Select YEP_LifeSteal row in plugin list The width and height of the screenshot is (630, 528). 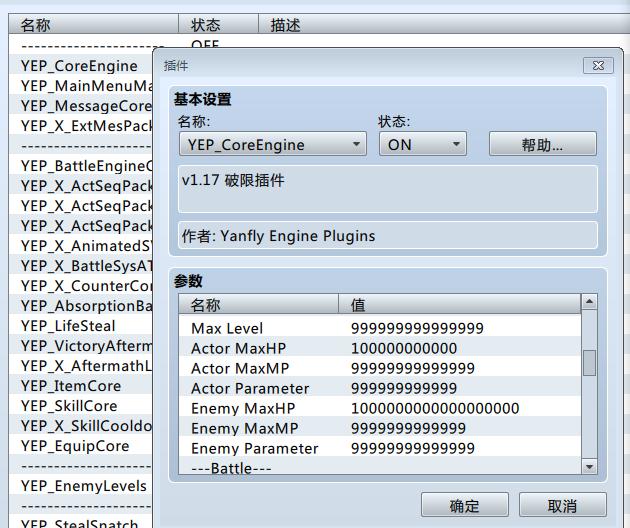81,325
